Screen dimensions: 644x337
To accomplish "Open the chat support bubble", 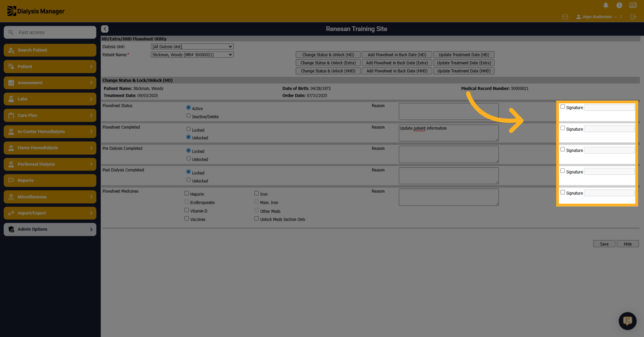I will [x=627, y=321].
